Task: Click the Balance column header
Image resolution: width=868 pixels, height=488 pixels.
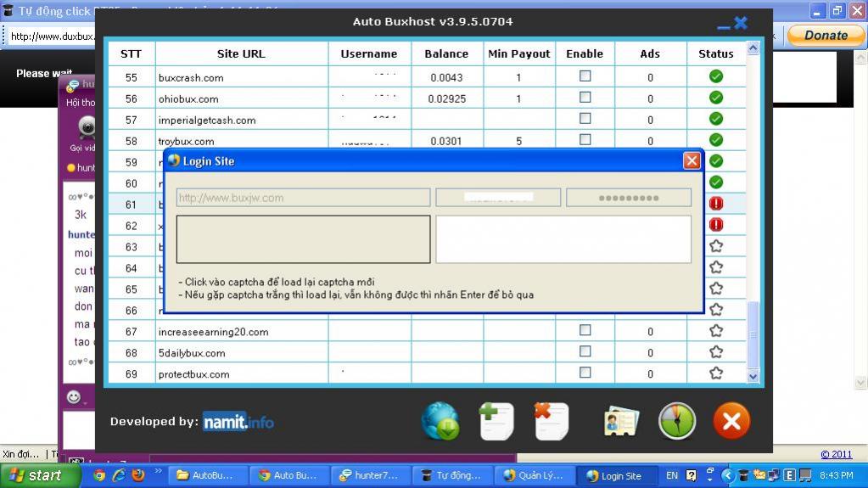Action: (x=446, y=53)
